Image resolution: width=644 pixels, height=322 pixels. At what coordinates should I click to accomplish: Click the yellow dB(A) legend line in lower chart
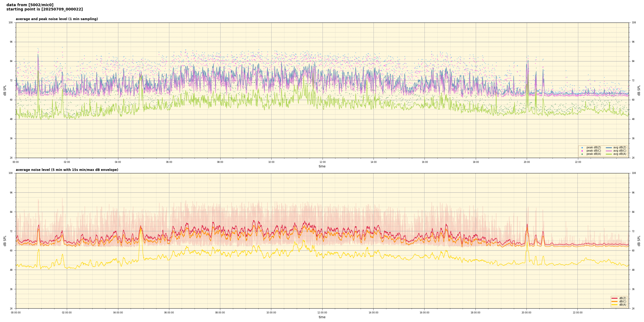pos(614,305)
